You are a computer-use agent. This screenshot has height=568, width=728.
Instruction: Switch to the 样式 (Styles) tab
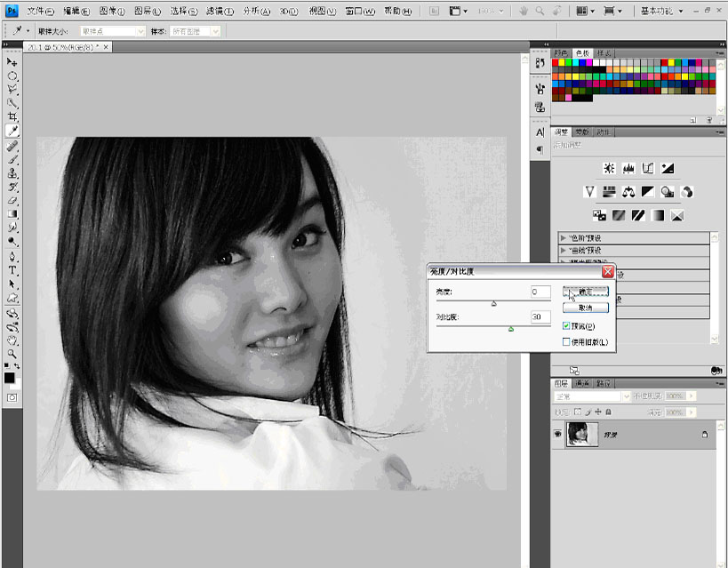pyautogui.click(x=604, y=53)
